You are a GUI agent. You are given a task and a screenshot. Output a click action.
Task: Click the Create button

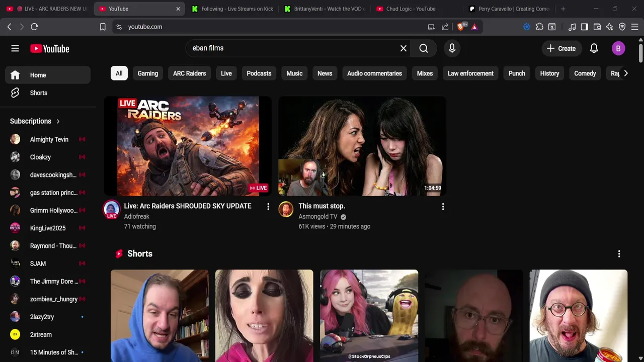pos(561,48)
